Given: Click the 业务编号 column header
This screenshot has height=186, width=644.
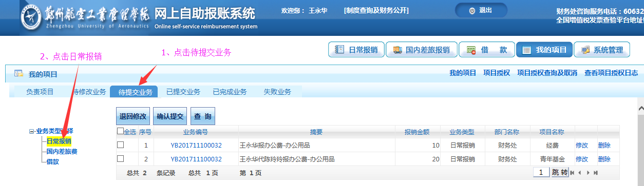Looking at the screenshot, I should tap(196, 132).
